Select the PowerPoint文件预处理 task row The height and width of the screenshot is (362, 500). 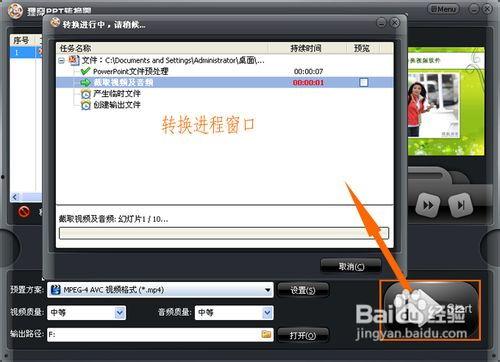click(x=225, y=71)
